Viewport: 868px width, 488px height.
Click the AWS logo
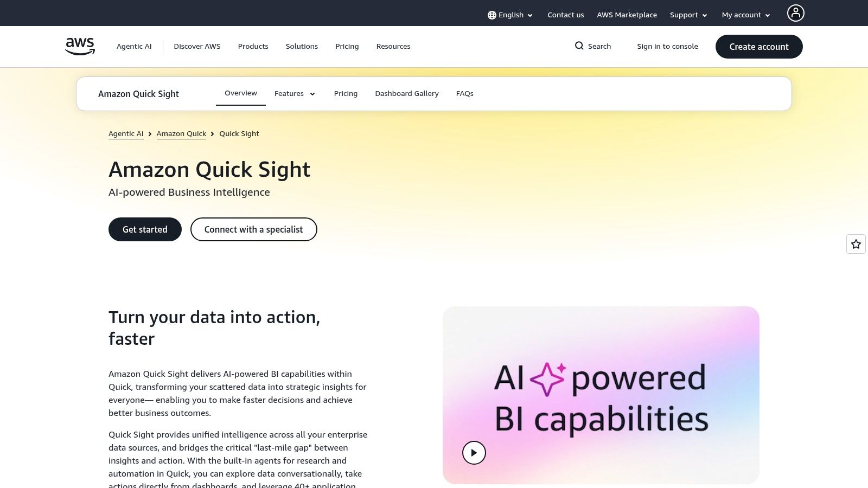coord(80,46)
